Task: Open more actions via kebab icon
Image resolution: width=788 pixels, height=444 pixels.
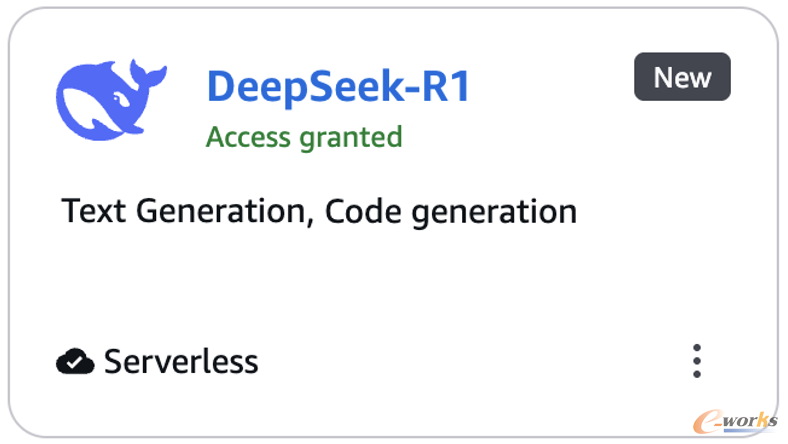Action: pyautogui.click(x=697, y=361)
